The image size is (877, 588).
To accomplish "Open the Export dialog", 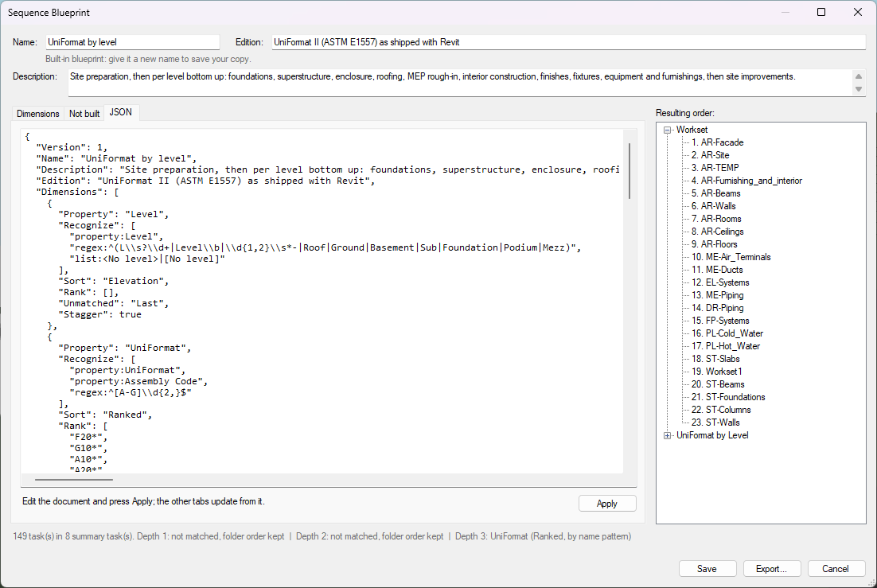I will [771, 568].
